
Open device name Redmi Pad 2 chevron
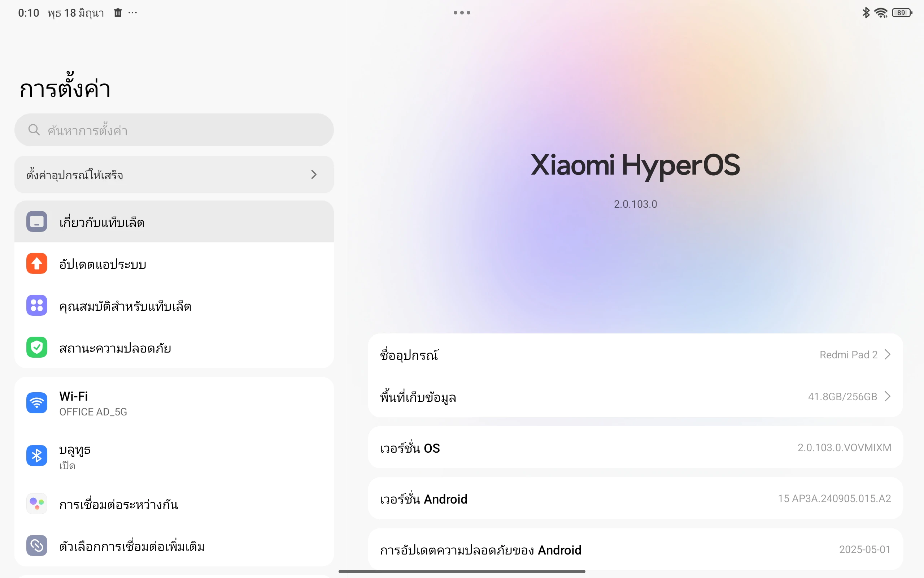coord(888,355)
